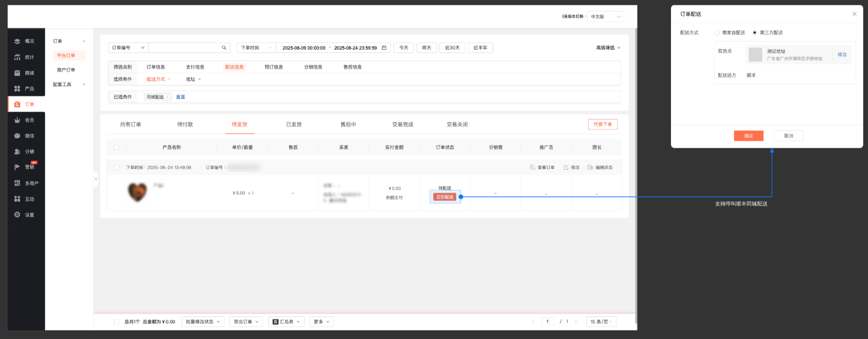This screenshot has height=339, width=868.
Task: Go to next page arrow
Action: tap(576, 322)
